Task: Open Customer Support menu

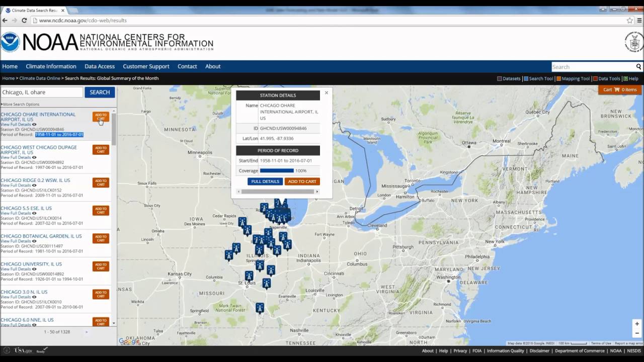Action: click(146, 66)
